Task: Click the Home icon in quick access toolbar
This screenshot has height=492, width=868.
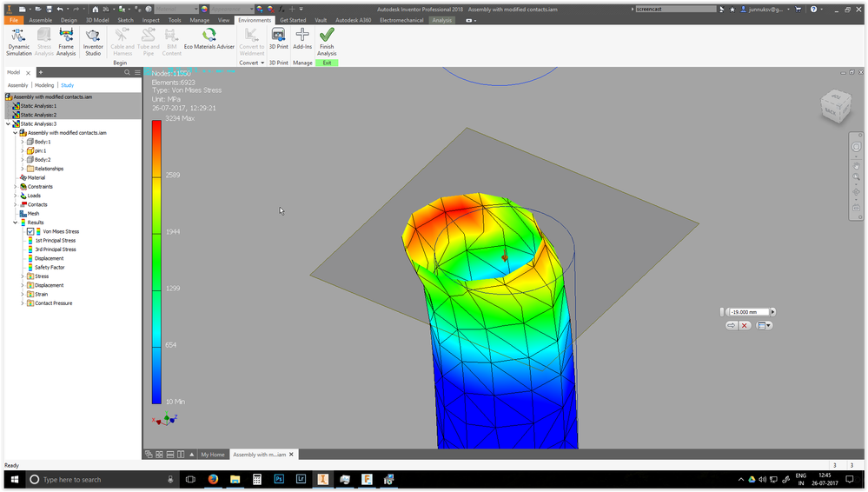Action: [x=96, y=9]
